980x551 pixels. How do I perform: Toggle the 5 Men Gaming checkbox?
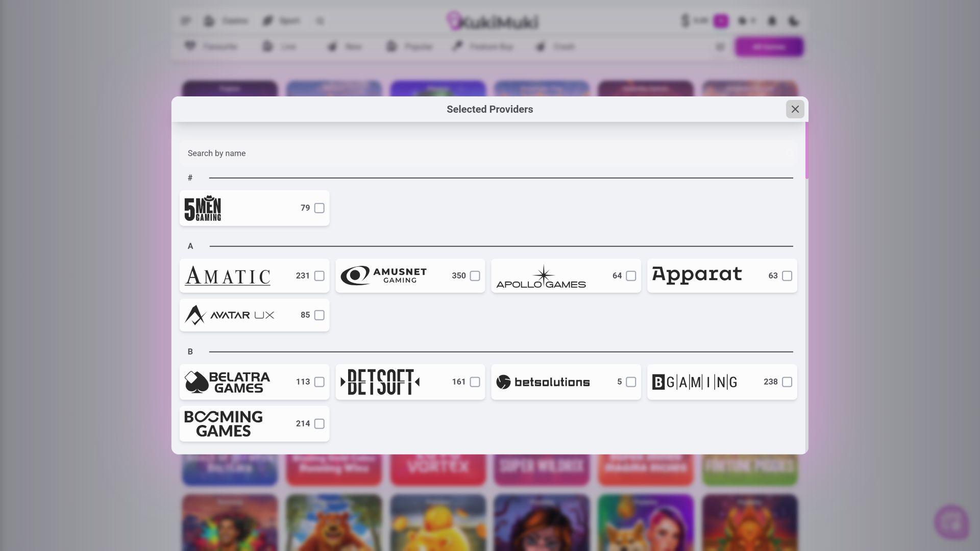[x=320, y=208]
